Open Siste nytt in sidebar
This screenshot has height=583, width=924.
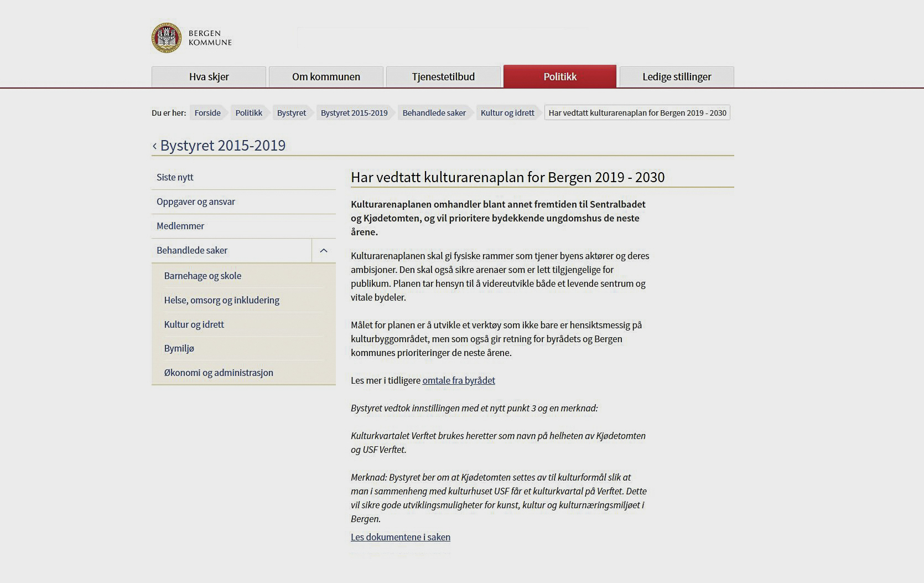[x=175, y=177]
